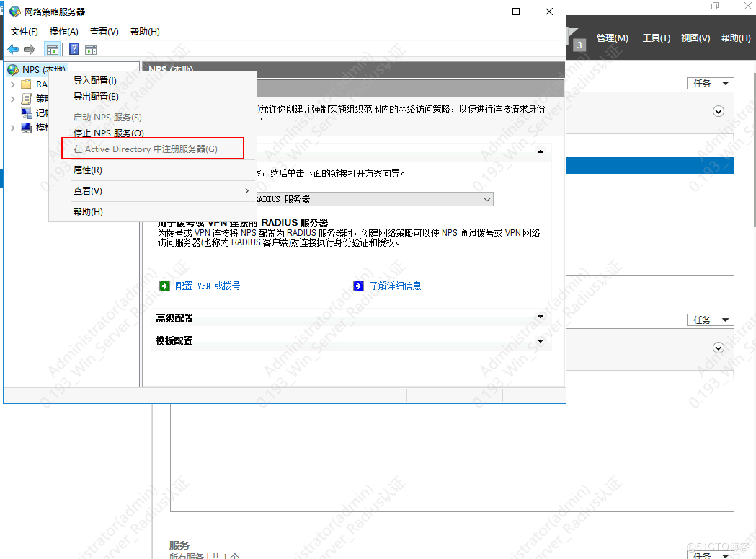Open the lower 任务 dropdown in Server Manager
Viewport: 756px width, 559px height.
coord(710,320)
